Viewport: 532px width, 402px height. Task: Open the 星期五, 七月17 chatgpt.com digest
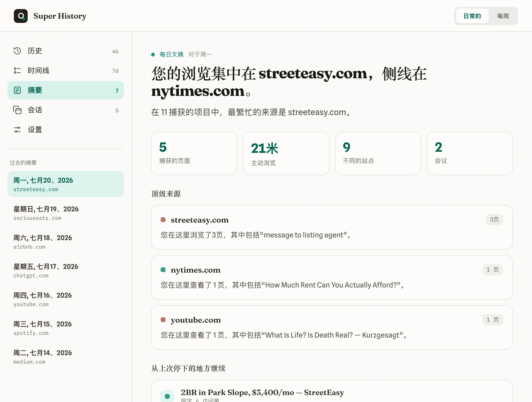[66, 270]
